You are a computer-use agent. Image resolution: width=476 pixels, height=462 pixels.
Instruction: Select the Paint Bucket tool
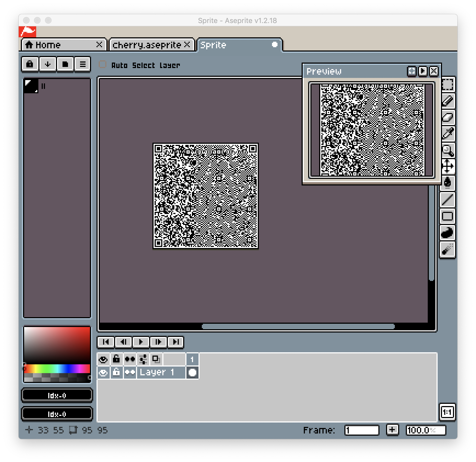tap(448, 183)
